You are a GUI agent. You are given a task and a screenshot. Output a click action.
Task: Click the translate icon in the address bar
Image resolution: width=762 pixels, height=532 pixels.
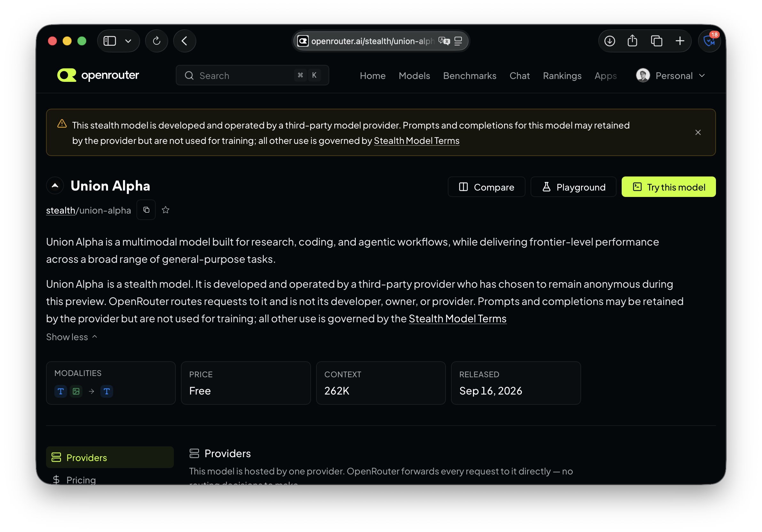pyautogui.click(x=444, y=41)
